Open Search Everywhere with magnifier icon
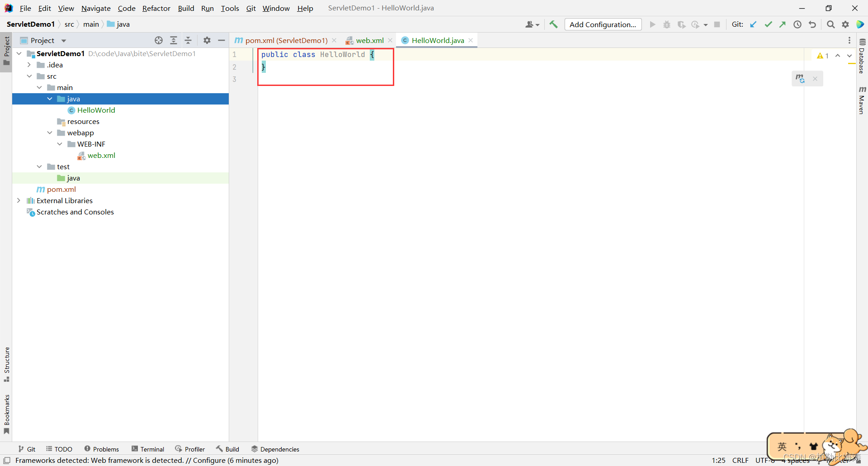The height and width of the screenshot is (466, 868). [830, 24]
